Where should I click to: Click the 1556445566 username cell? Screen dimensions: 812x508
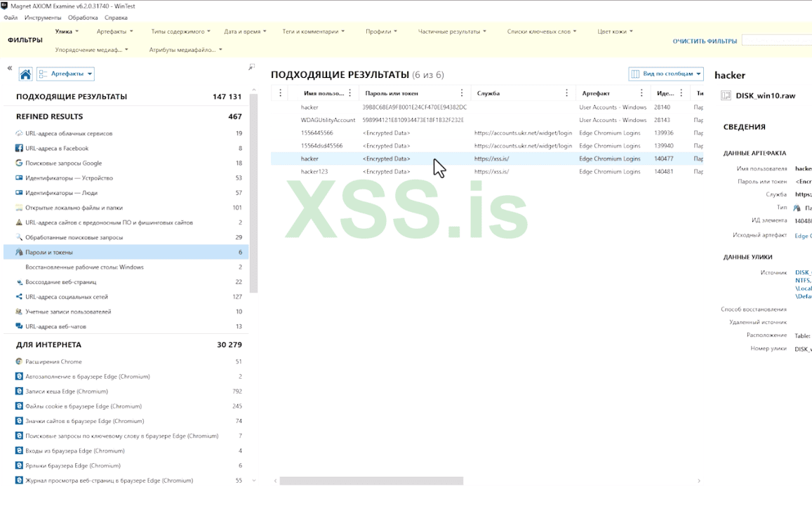317,133
